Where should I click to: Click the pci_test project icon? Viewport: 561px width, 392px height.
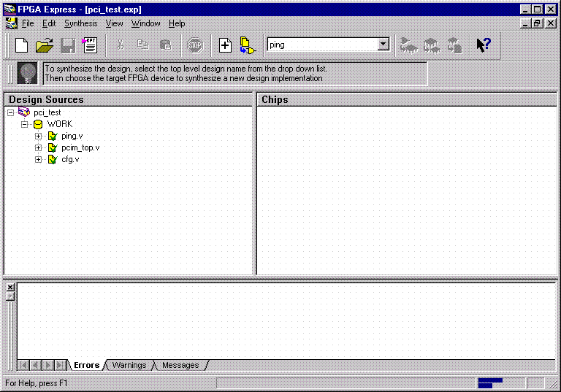point(24,112)
